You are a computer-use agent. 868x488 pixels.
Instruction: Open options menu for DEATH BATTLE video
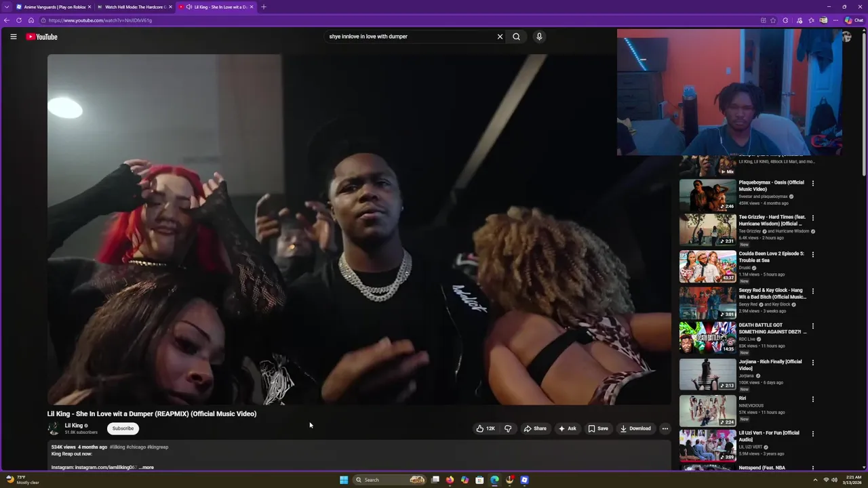point(813,326)
